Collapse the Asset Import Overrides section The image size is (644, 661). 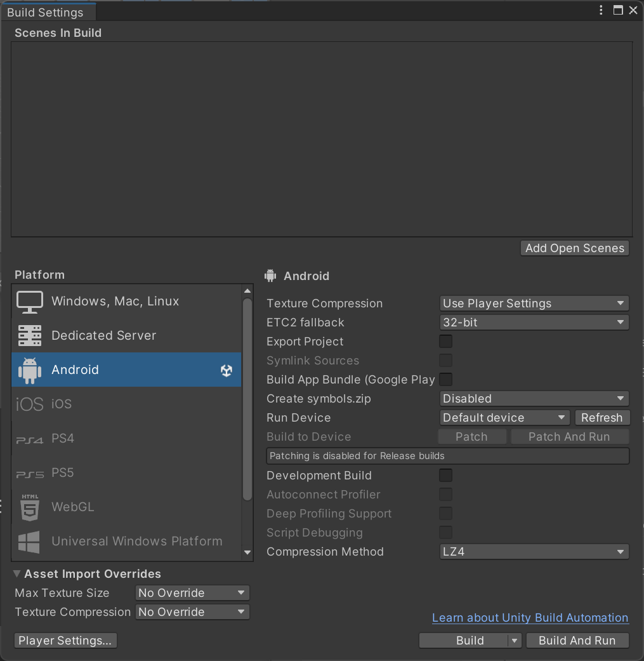point(17,574)
